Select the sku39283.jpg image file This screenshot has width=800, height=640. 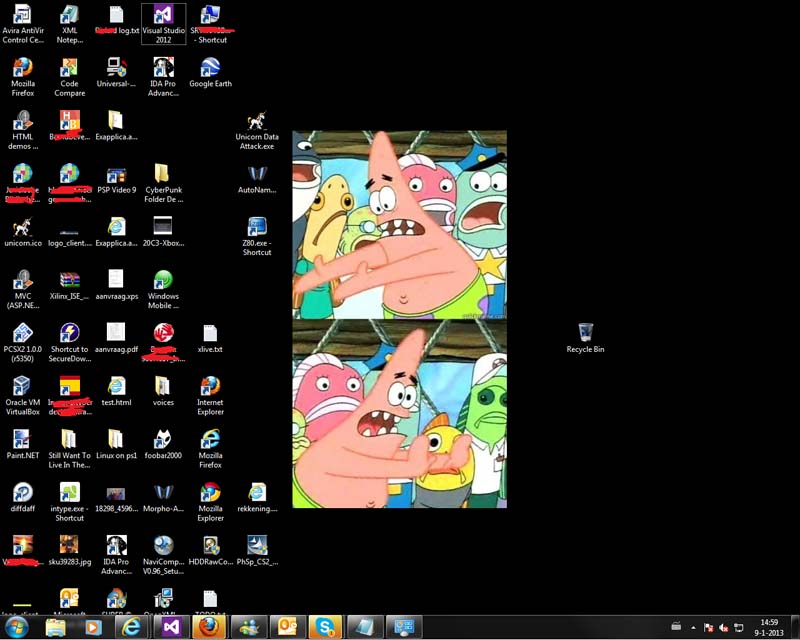(70, 550)
